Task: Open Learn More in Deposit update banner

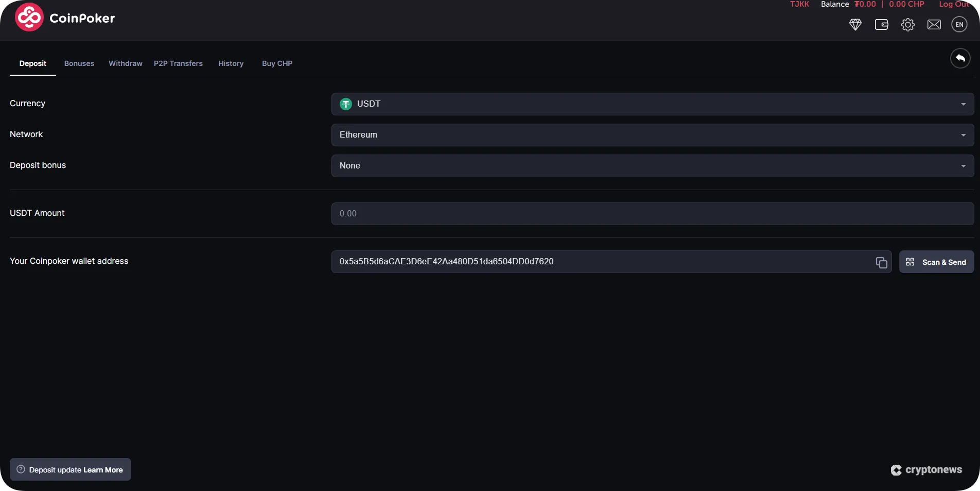Action: (103, 469)
